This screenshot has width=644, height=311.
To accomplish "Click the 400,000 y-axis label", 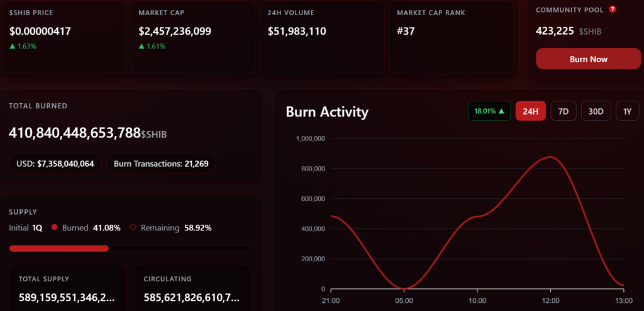I will (313, 229).
